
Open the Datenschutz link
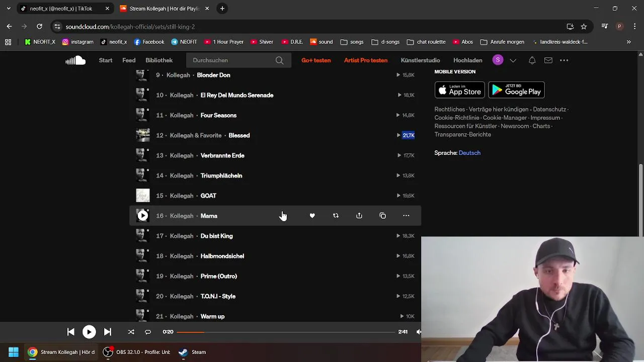[549, 109]
